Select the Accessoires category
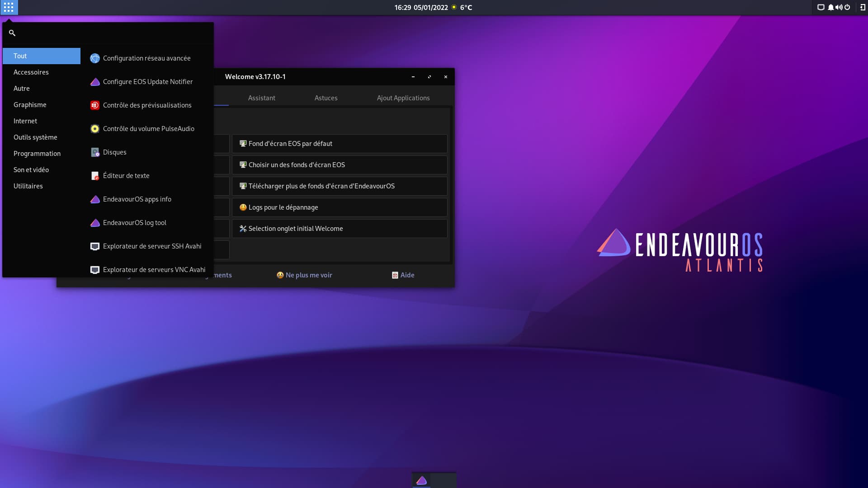868x488 pixels. pos(42,72)
